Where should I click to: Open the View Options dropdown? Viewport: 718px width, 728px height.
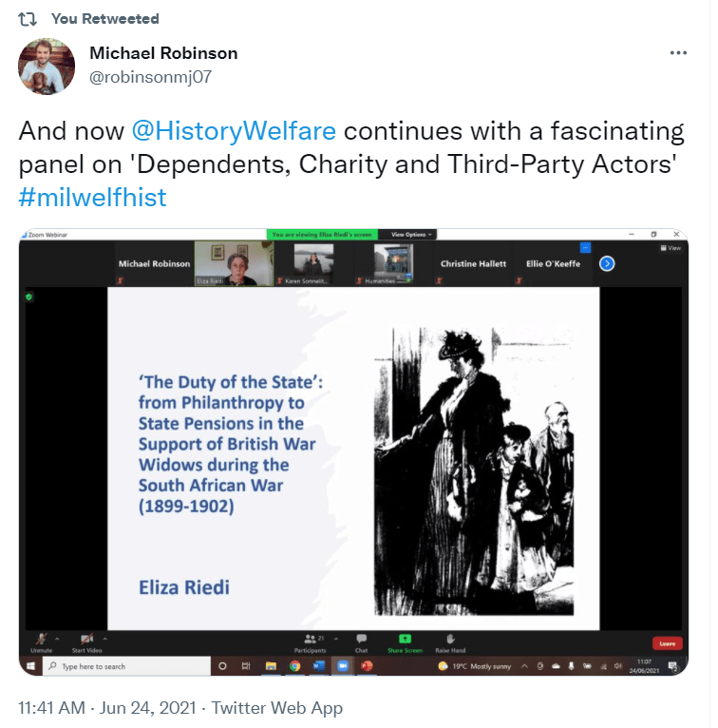411,235
